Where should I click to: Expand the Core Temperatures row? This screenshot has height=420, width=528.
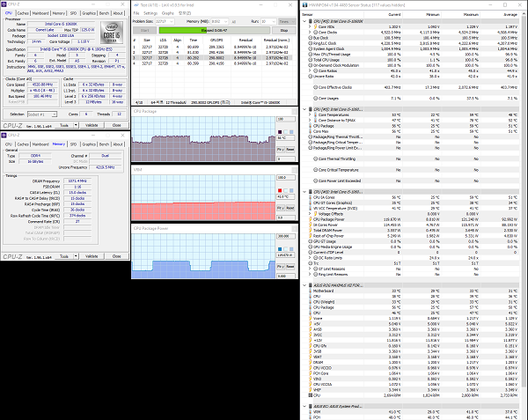point(310,114)
